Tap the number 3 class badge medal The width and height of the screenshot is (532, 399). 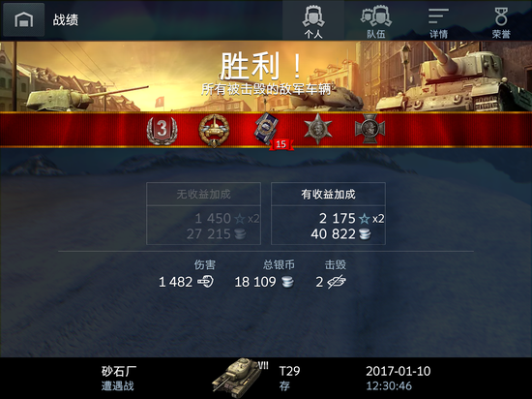coord(162,130)
